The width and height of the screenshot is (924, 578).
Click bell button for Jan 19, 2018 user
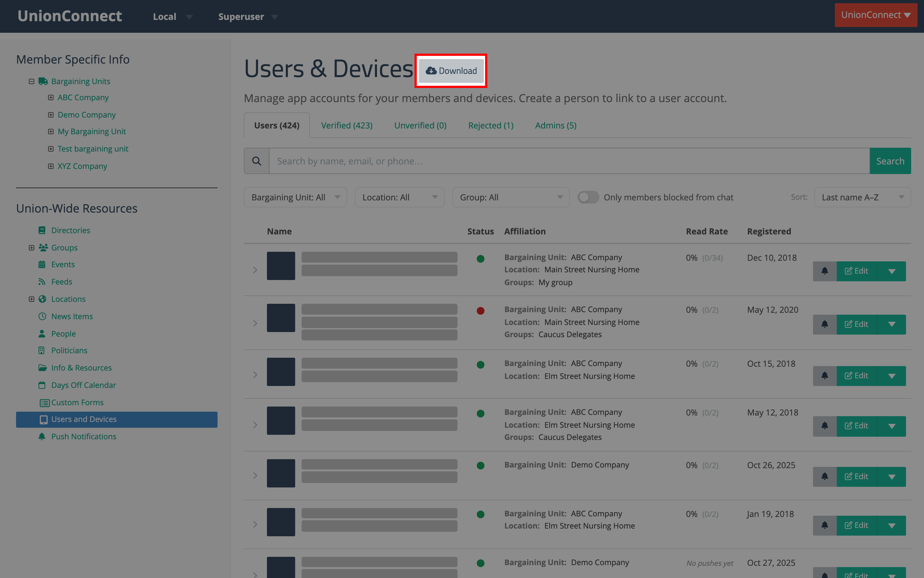[x=825, y=525]
